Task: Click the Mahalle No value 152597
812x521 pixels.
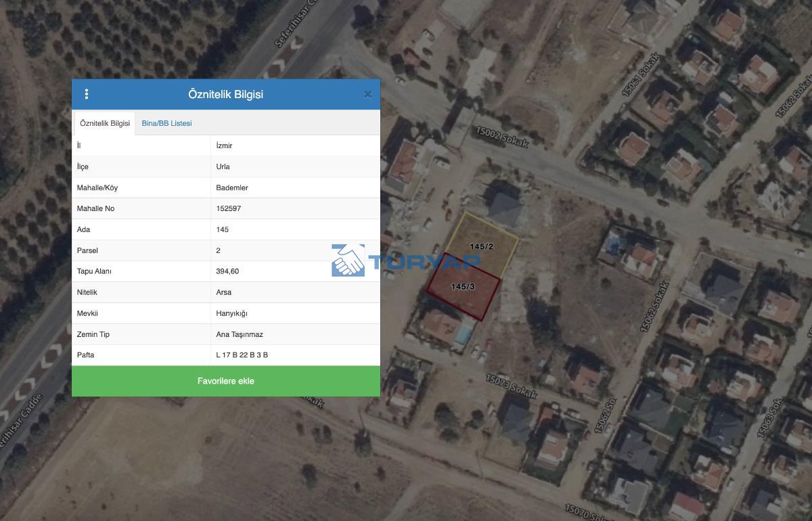Action: point(229,208)
